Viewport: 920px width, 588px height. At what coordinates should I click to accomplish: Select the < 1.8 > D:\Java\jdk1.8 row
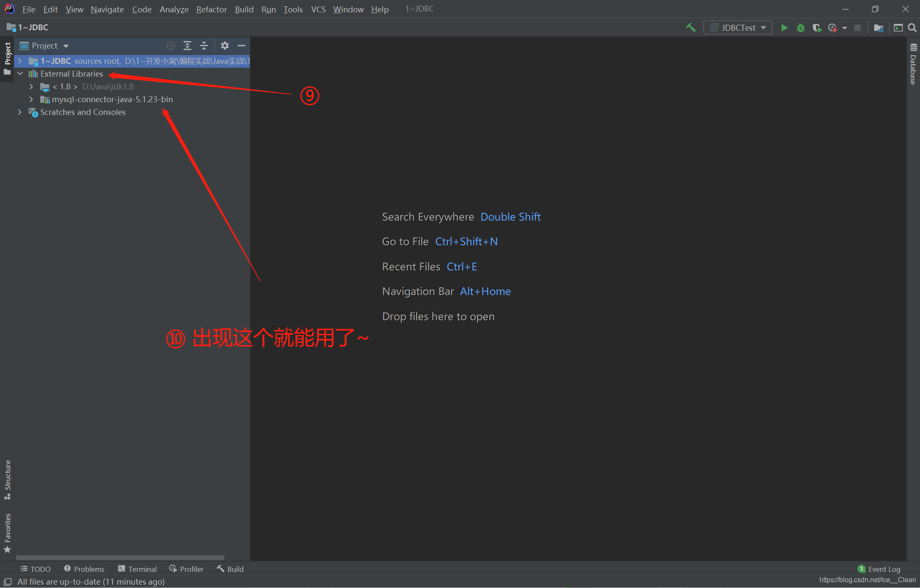tap(132, 86)
